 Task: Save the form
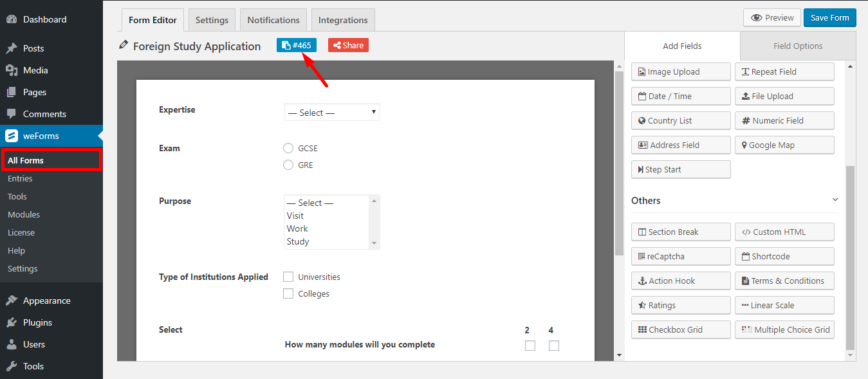829,17
